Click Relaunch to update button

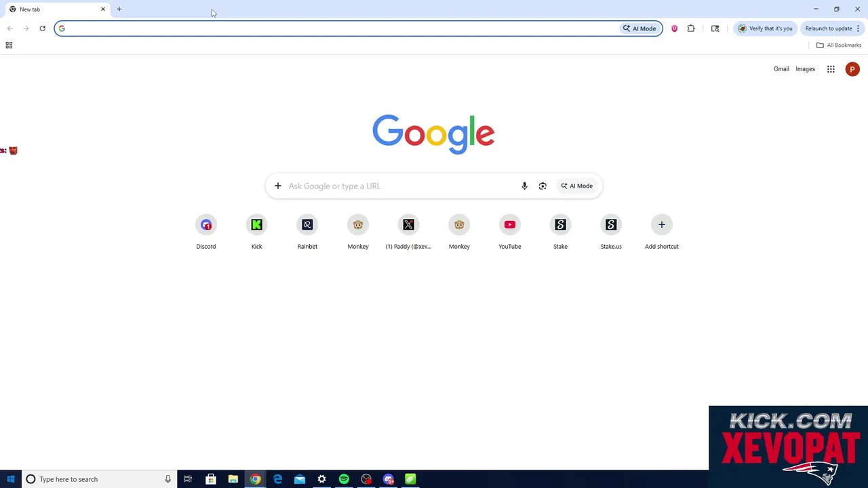click(829, 28)
